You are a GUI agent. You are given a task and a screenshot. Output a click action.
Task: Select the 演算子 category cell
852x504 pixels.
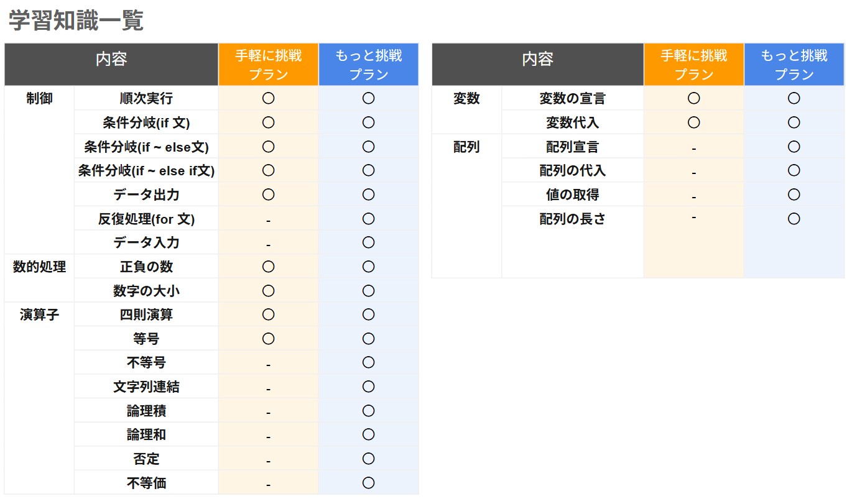point(39,315)
